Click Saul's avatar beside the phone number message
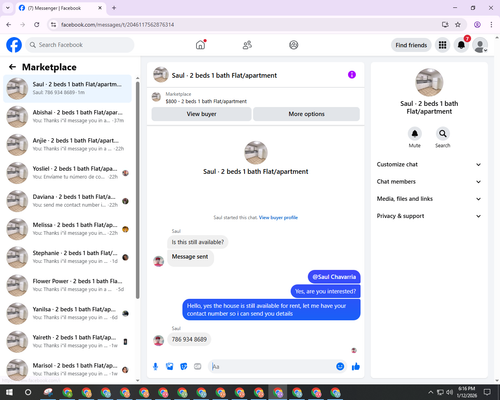Screen dimensions: 500x400 tap(158, 340)
